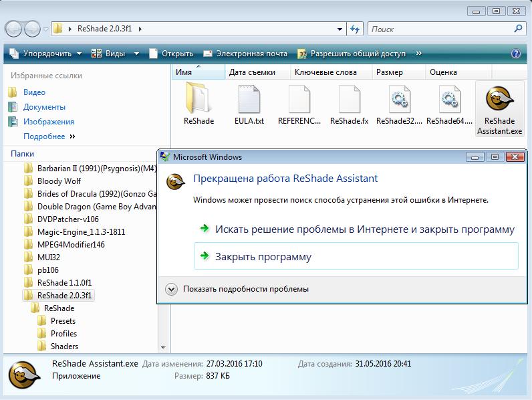Open Упорядочить toolbar menu
This screenshot has height=400, width=532.
pyautogui.click(x=45, y=54)
